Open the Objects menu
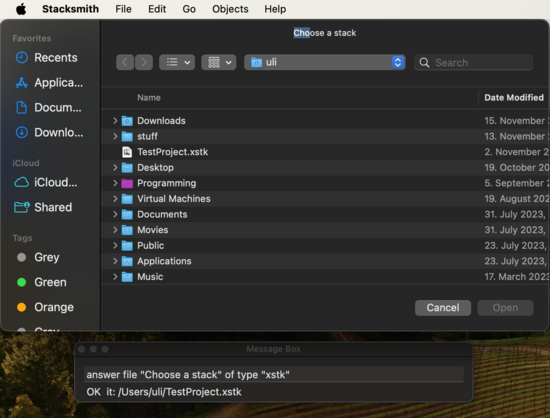The image size is (550, 418). point(230,9)
